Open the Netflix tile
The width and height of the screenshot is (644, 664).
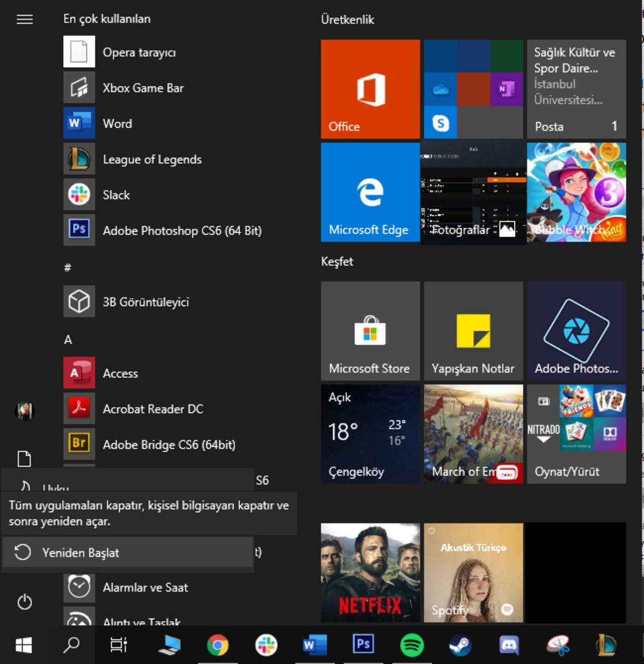click(370, 573)
